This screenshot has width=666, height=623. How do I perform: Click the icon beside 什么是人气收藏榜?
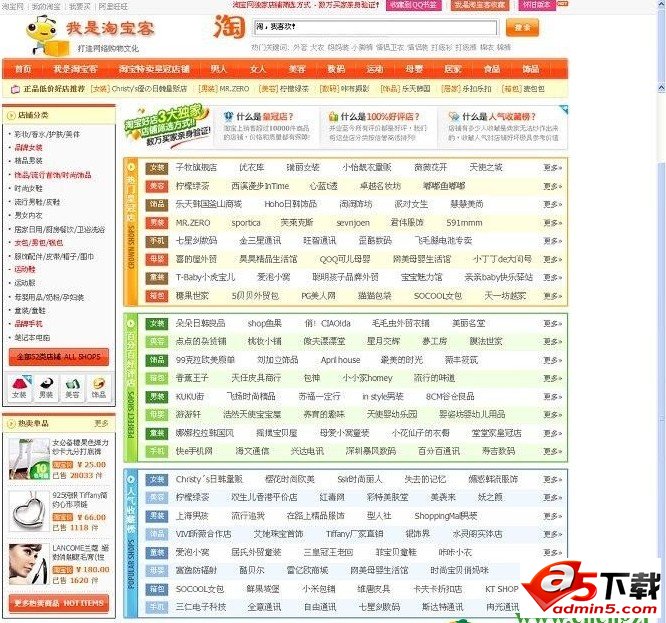[x=454, y=116]
